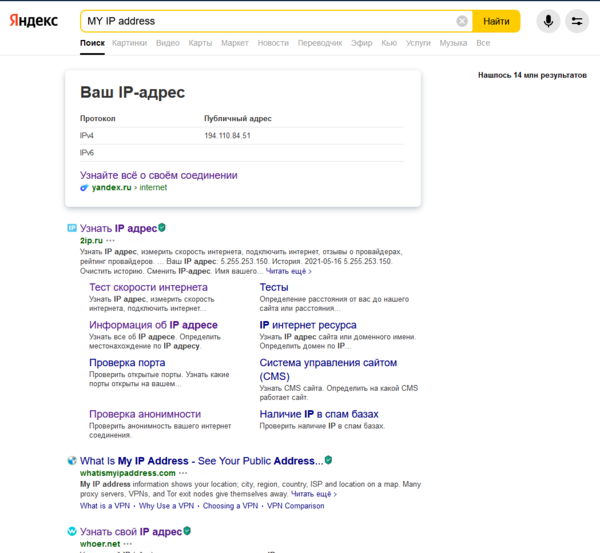Open the Переводчик tab
Image resolution: width=600 pixels, height=553 pixels.
coord(320,43)
